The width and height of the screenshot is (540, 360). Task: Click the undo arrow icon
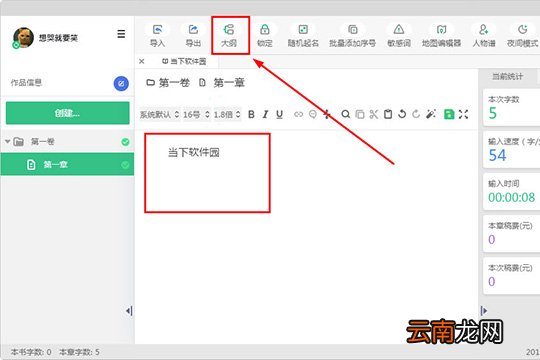pos(402,114)
